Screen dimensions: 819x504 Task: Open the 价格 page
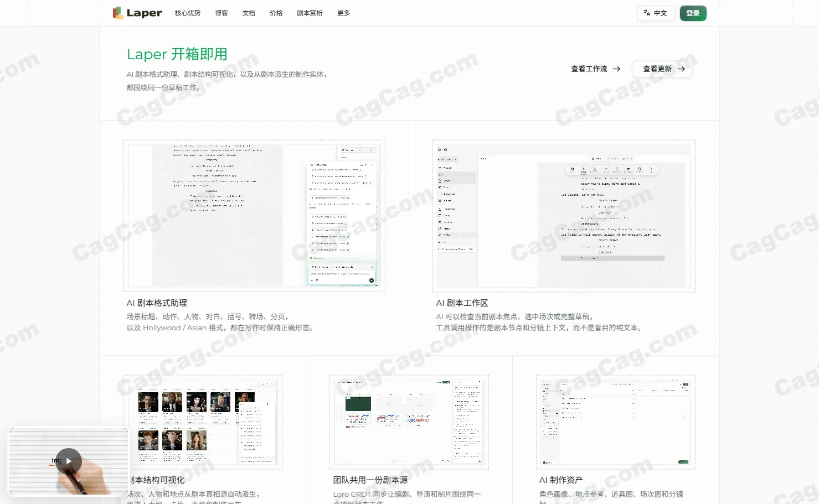click(276, 13)
